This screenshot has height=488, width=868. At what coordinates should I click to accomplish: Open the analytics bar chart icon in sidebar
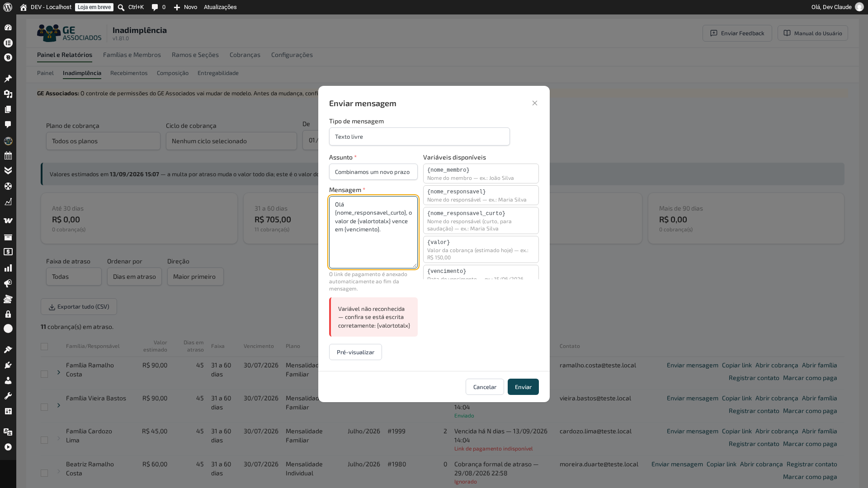[x=8, y=268]
